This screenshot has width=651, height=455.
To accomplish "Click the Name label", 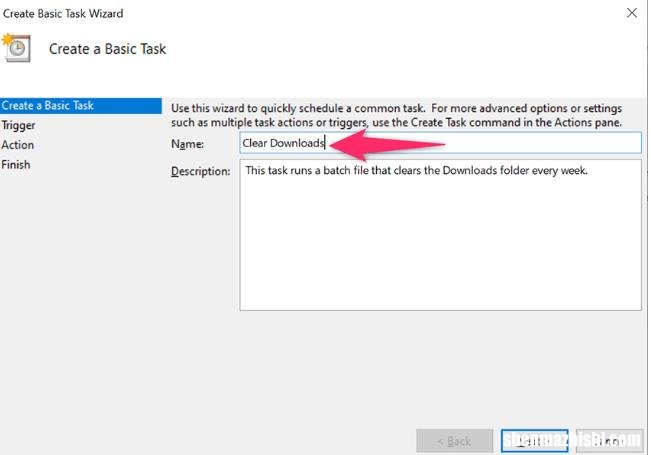I will click(187, 144).
